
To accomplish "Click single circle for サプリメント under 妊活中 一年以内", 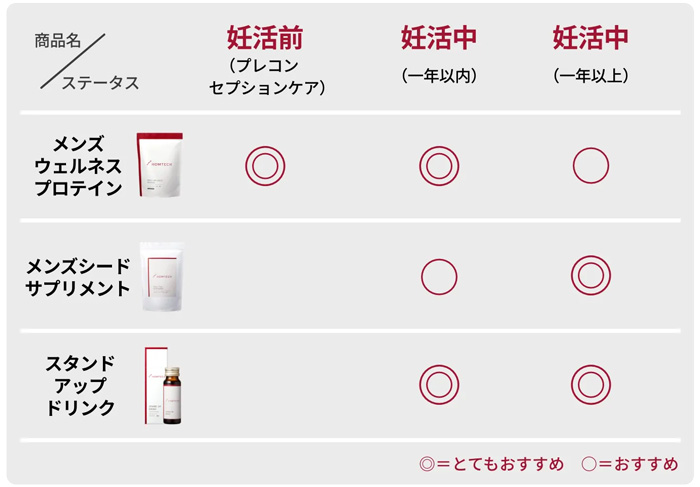I will click(438, 276).
